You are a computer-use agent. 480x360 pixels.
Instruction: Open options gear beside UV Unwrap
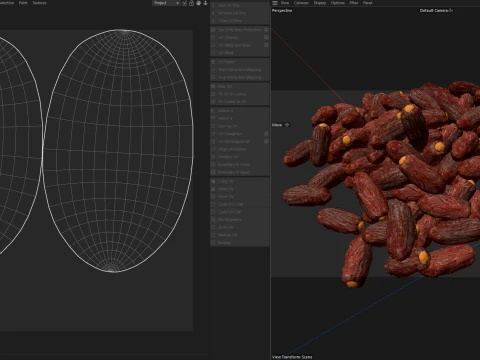(266, 37)
